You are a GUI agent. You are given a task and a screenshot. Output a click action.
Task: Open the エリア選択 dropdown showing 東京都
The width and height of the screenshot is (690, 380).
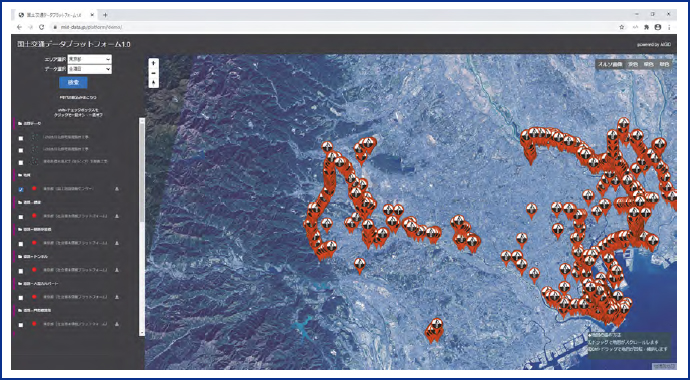coord(89,59)
